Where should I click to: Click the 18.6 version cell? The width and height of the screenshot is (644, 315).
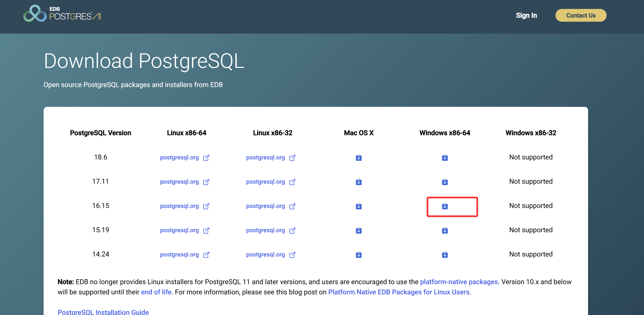click(x=101, y=157)
